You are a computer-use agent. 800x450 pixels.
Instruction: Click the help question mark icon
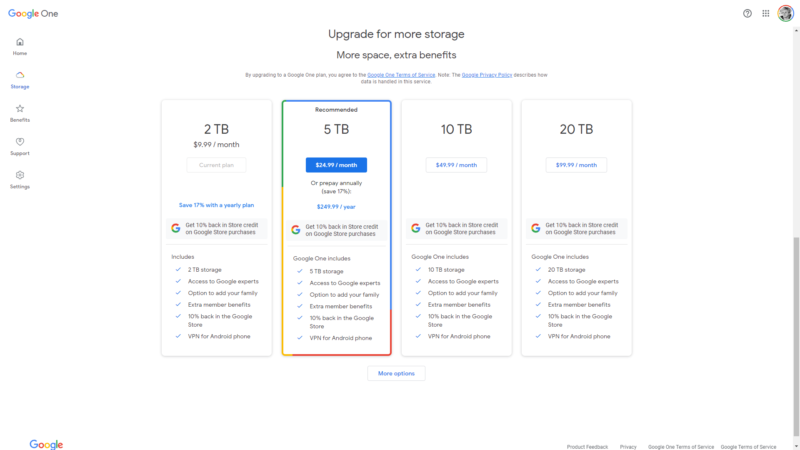click(x=747, y=14)
